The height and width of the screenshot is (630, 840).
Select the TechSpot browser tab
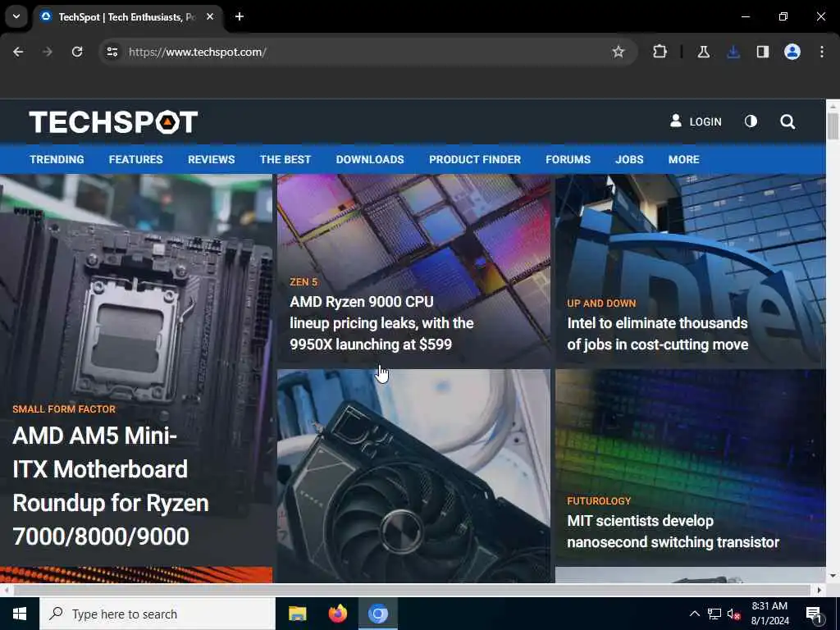pyautogui.click(x=127, y=16)
